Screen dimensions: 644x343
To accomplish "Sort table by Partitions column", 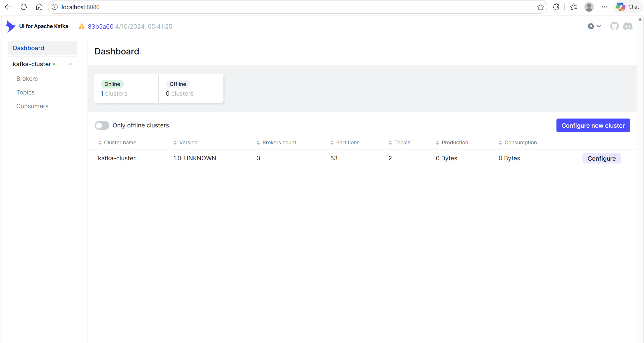I will 345,143.
